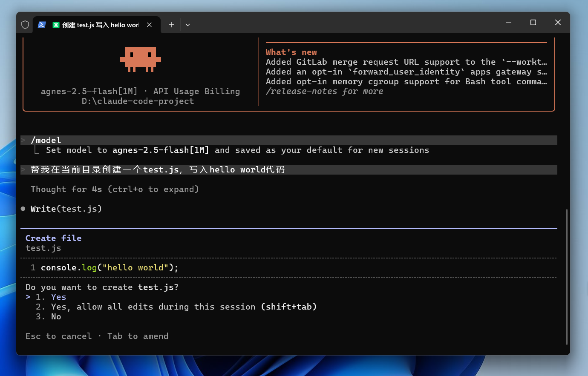Click the Set model to agnes-2.5-flash result line
The height and width of the screenshot is (376, 588).
tap(237, 150)
